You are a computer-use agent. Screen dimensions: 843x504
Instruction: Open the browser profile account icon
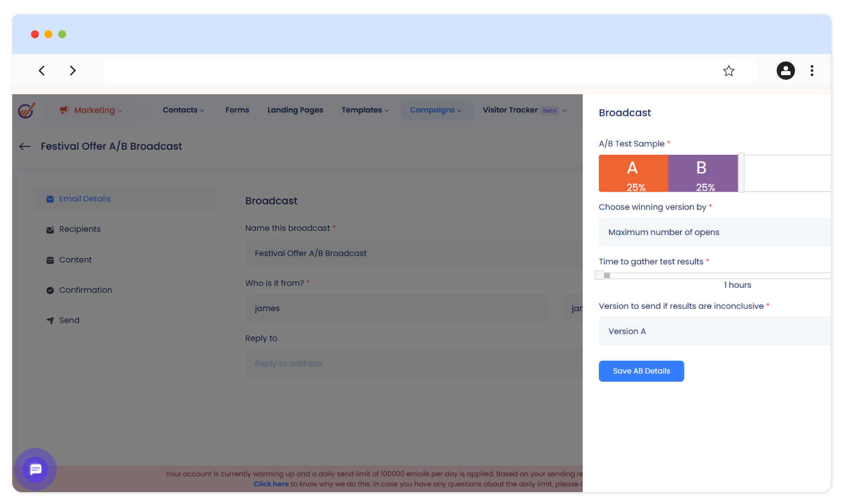pyautogui.click(x=785, y=71)
